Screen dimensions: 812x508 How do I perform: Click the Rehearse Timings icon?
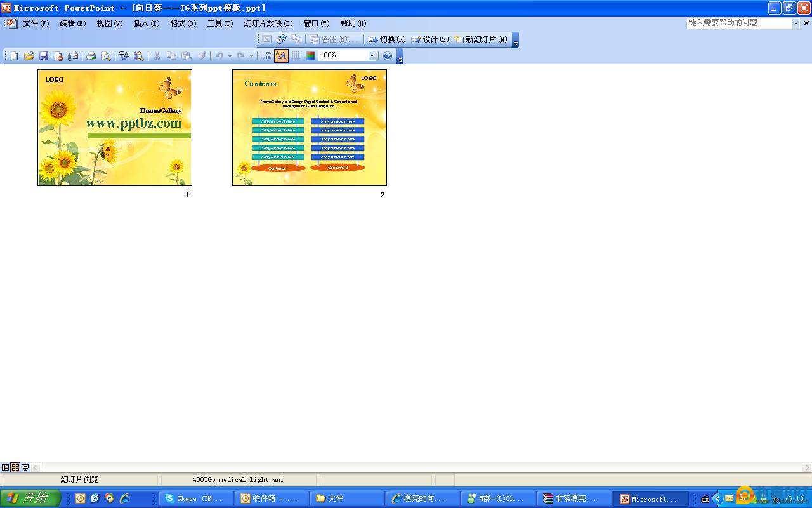pyautogui.click(x=282, y=39)
